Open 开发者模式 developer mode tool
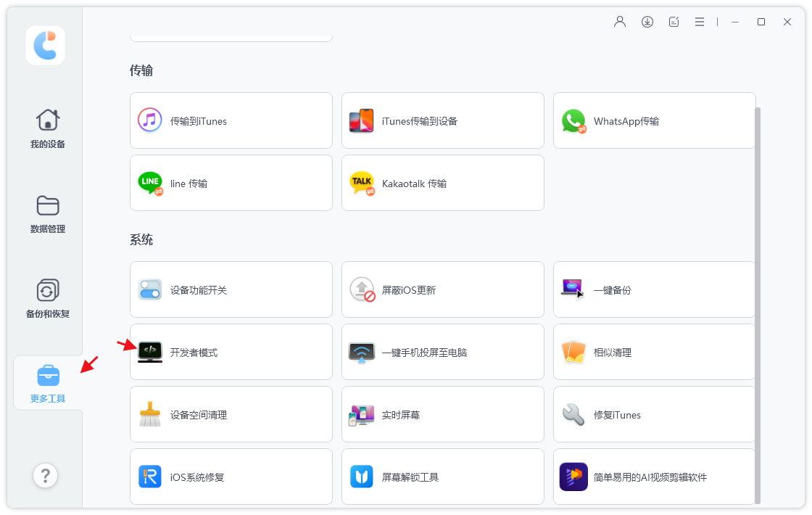The height and width of the screenshot is (515, 812). pyautogui.click(x=231, y=352)
